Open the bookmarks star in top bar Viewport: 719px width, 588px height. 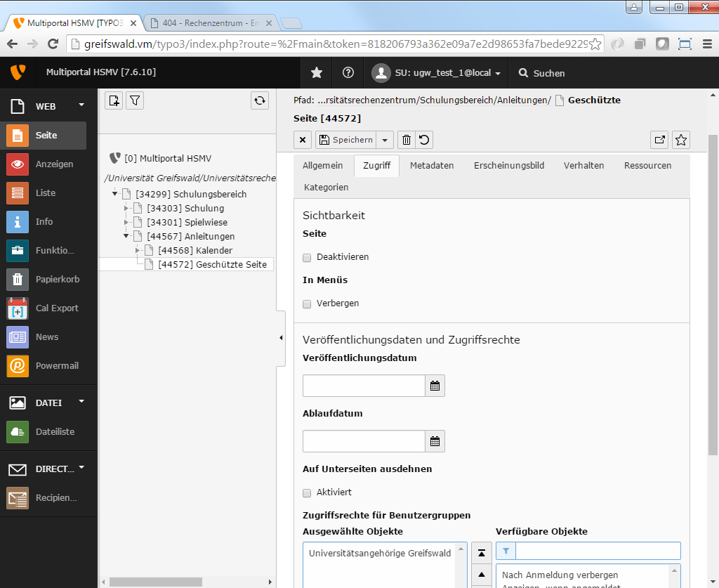317,73
